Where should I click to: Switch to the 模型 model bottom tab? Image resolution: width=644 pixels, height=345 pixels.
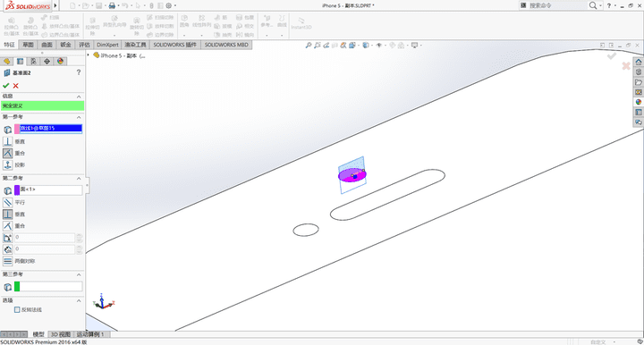[x=38, y=334]
